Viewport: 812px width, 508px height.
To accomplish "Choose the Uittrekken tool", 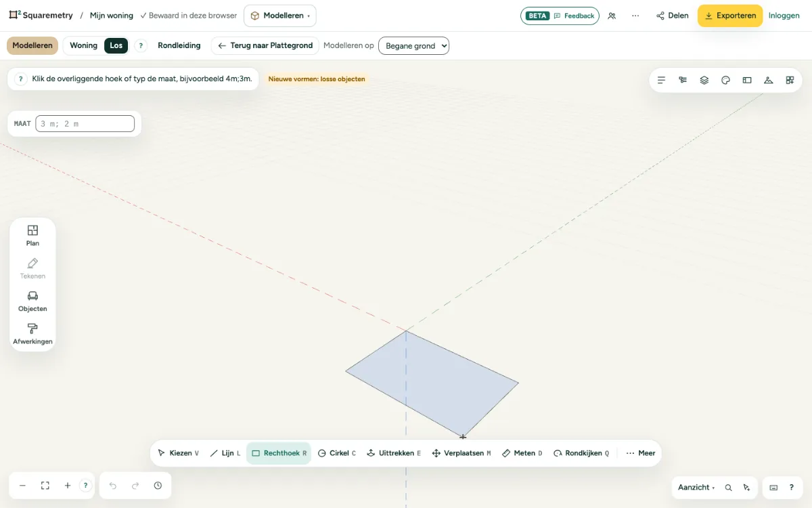I will point(394,453).
